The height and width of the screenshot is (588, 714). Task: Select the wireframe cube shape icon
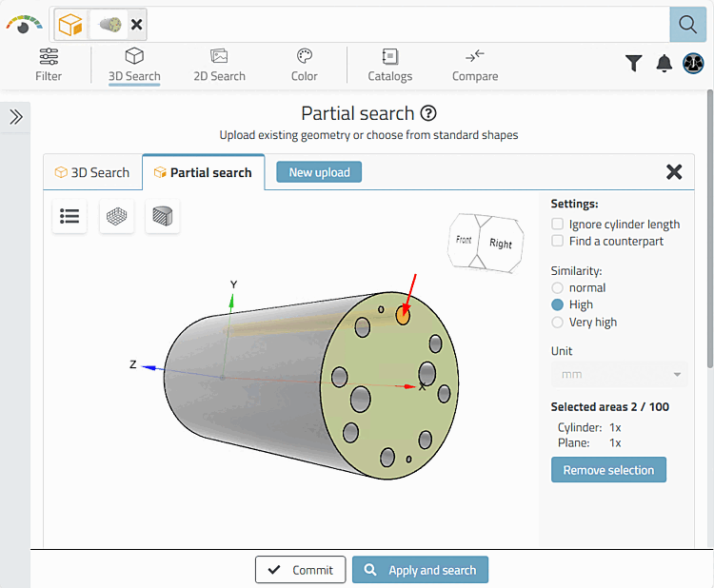[116, 216]
